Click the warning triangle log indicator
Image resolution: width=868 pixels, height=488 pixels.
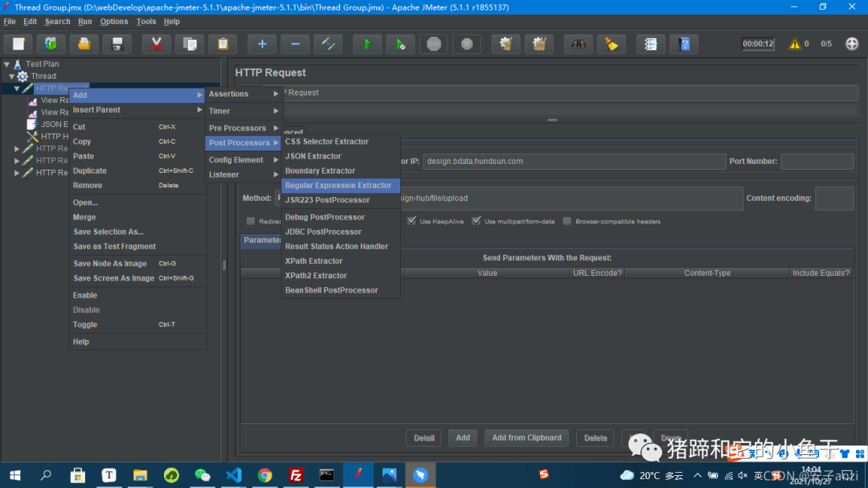[x=794, y=43]
